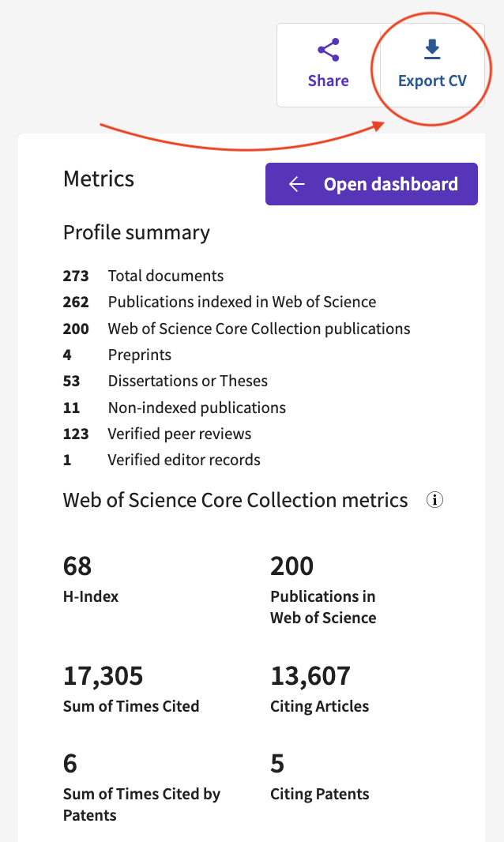The height and width of the screenshot is (842, 504).
Task: Open the dashboard
Action: (x=371, y=183)
